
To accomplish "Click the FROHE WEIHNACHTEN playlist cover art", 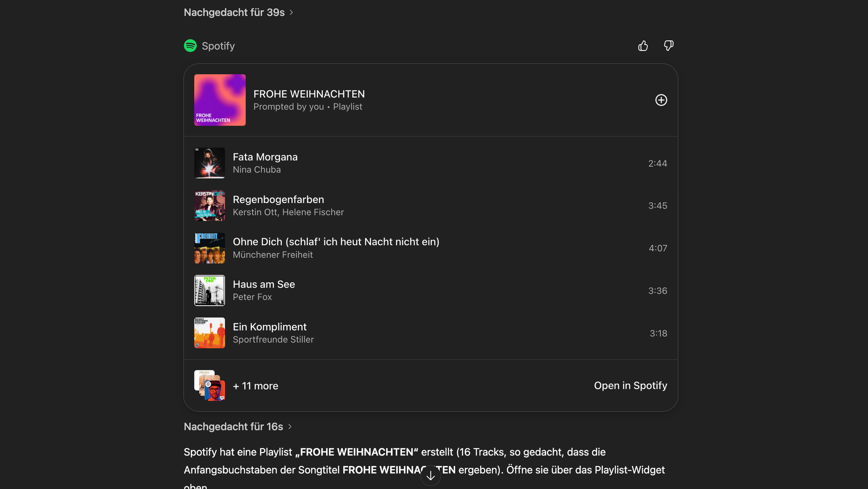I will pos(220,100).
